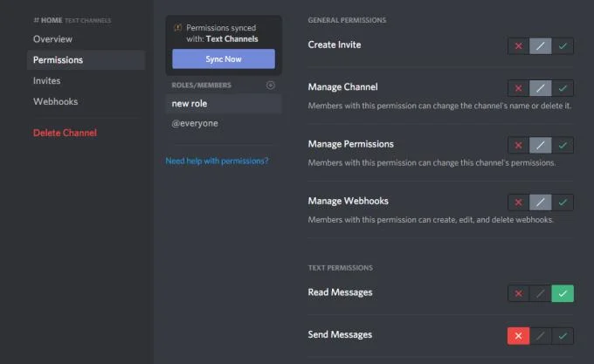The width and height of the screenshot is (594, 364).
Task: Allow the Send Messages permission
Action: pyautogui.click(x=563, y=336)
